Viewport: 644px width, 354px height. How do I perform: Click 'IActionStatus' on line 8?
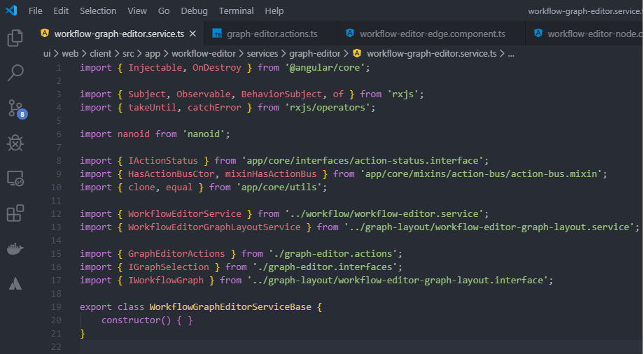(163, 161)
